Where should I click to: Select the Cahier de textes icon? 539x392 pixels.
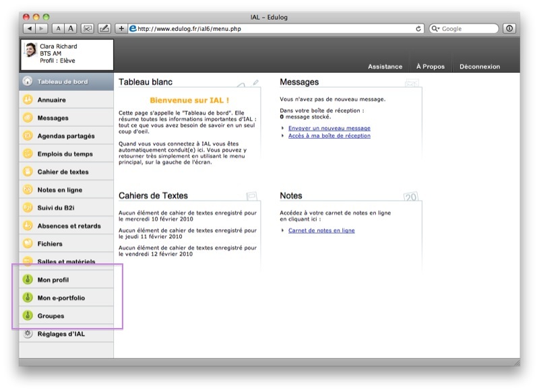click(x=28, y=172)
